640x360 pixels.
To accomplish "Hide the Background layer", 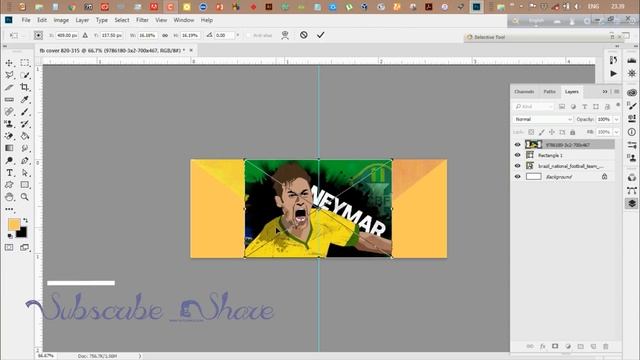I will [x=518, y=177].
